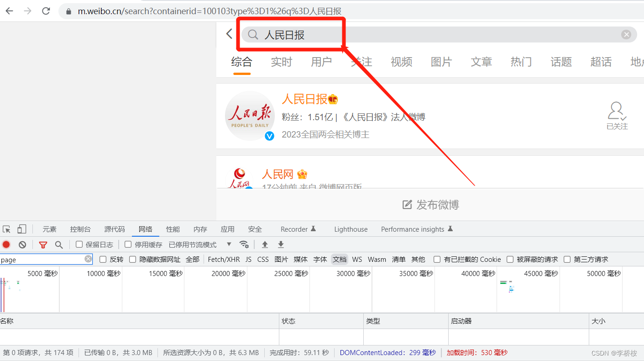Reload the page with the refresh icon
644x361 pixels.
point(46,11)
